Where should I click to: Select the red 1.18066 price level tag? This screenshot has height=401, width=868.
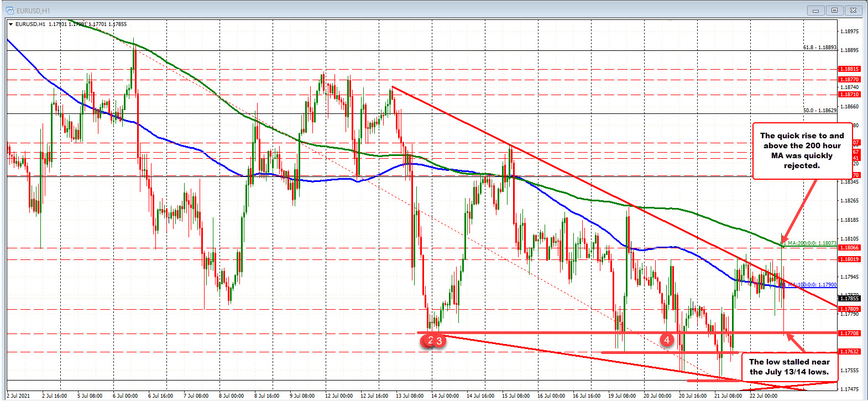[850, 248]
